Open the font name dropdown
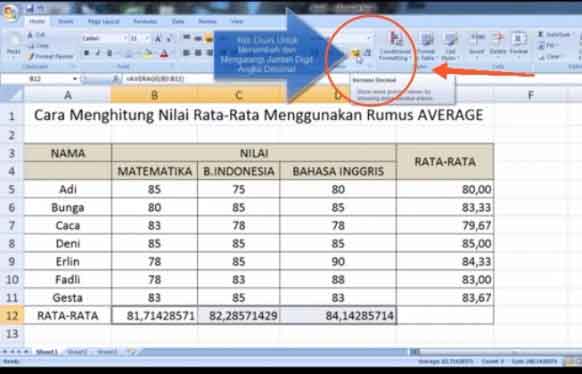The image size is (582, 374). [124, 38]
